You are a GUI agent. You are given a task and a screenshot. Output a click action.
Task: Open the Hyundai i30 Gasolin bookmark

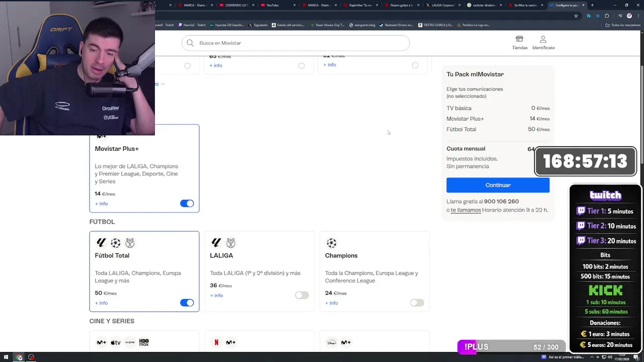tap(226, 25)
